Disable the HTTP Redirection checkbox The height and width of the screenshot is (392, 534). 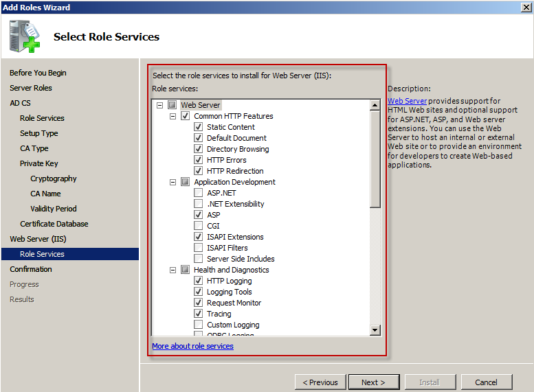point(199,171)
